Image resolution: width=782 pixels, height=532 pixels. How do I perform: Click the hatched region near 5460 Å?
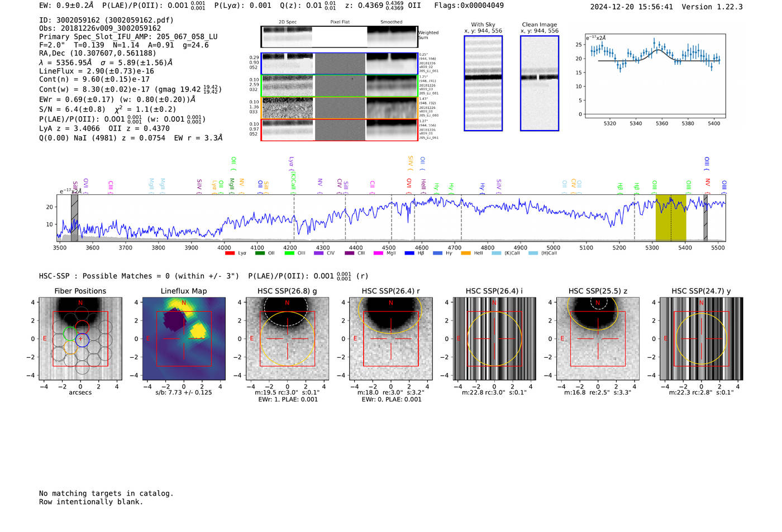705,218
